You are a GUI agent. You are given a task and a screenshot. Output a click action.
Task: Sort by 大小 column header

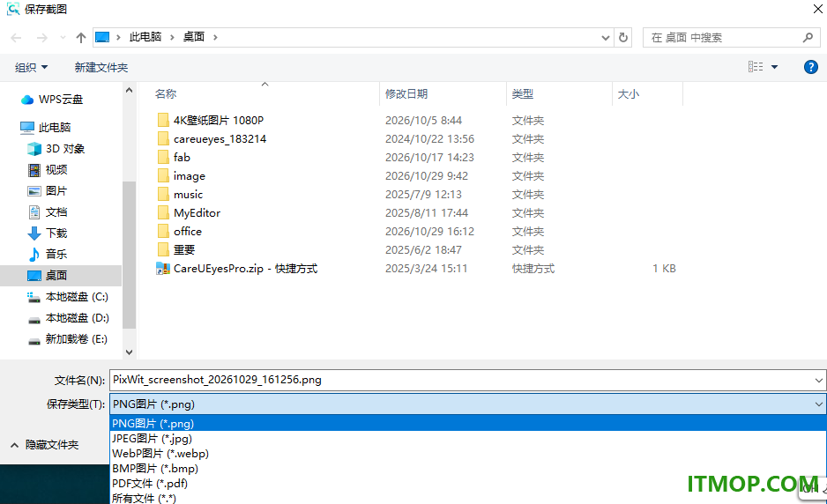click(x=628, y=94)
